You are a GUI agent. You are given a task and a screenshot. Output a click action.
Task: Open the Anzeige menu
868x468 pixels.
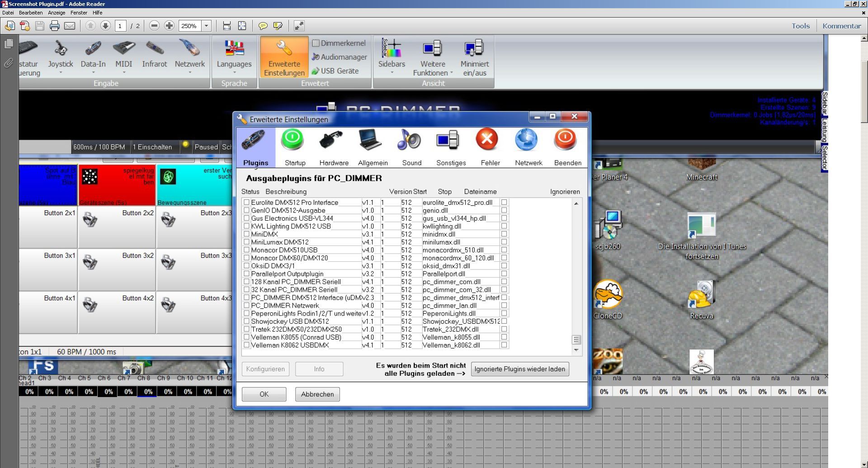[57, 13]
